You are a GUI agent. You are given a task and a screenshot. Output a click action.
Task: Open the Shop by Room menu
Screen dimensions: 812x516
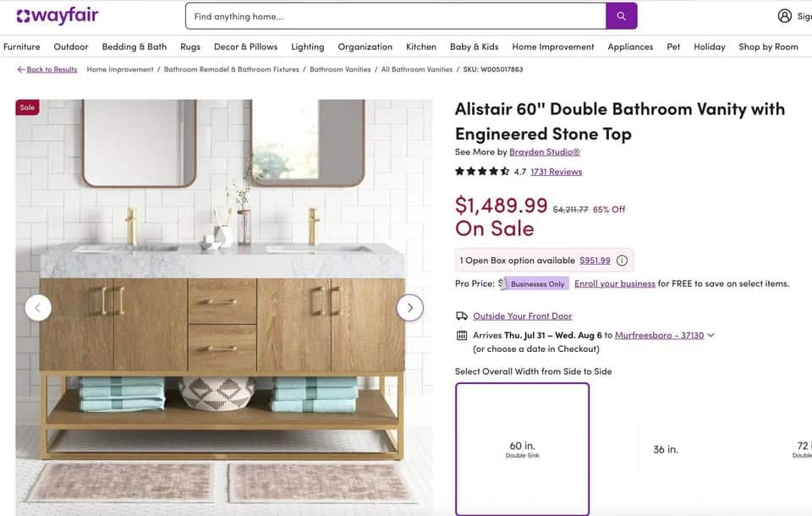pos(768,47)
